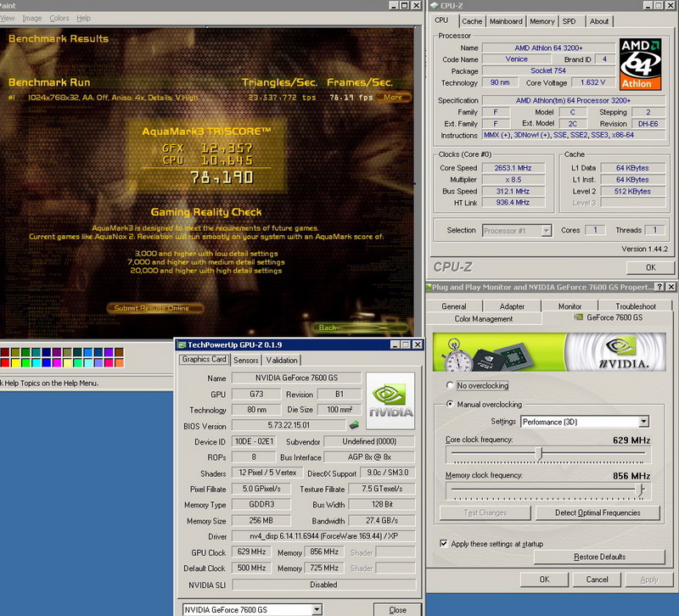
Task: Click the GPU-Z Name field NVIDIA GeForce 7600 GS
Action: point(296,378)
